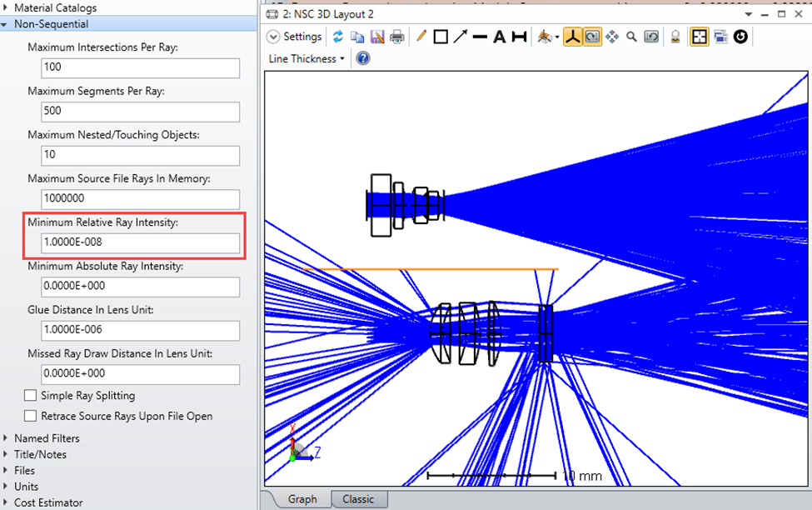Expand the Line Thickness dropdown
The width and height of the screenshot is (812, 510).
pyautogui.click(x=305, y=58)
